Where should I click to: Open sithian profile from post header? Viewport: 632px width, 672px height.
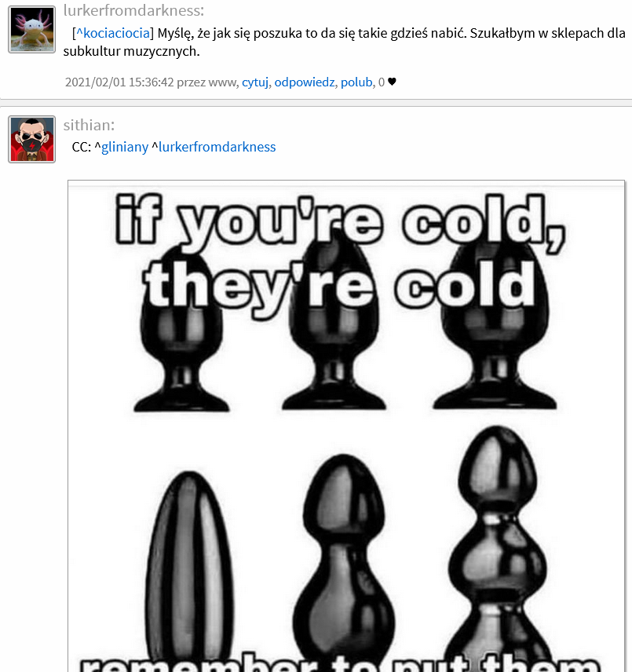coord(89,125)
